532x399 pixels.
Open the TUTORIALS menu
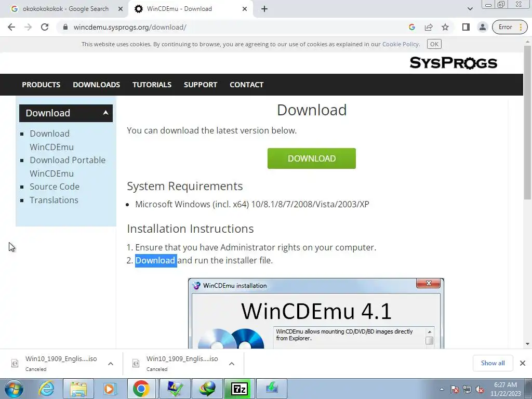coord(152,85)
